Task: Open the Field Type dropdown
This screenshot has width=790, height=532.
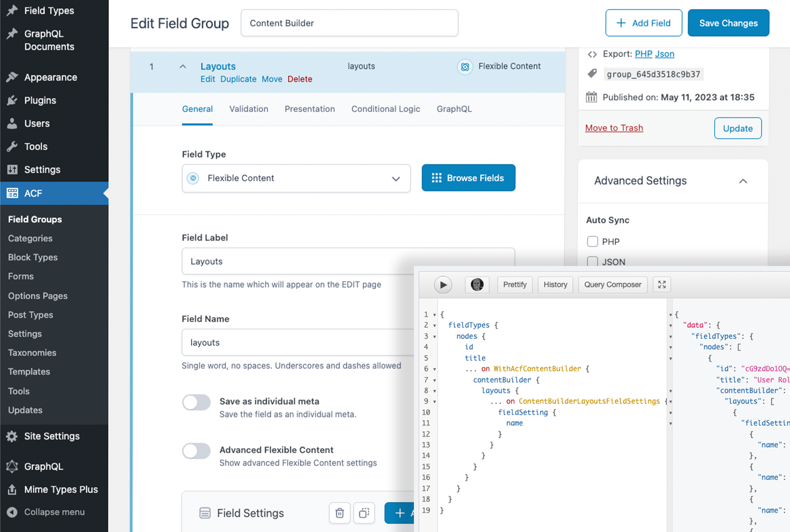Action: pos(296,178)
